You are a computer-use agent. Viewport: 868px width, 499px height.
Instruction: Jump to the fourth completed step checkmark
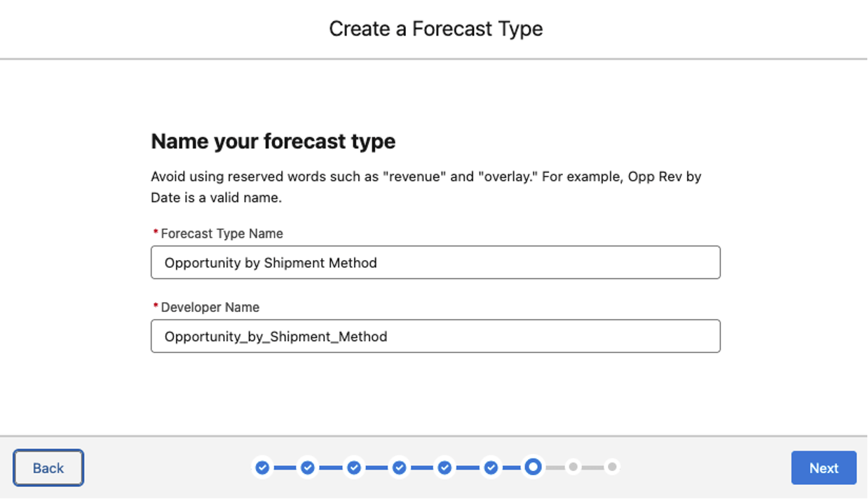click(x=400, y=467)
